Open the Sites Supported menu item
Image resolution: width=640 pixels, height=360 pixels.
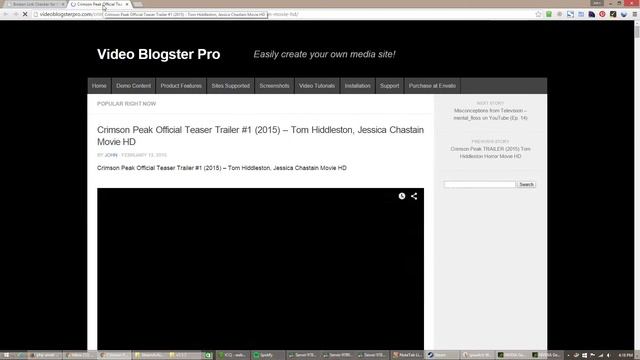pos(231,86)
